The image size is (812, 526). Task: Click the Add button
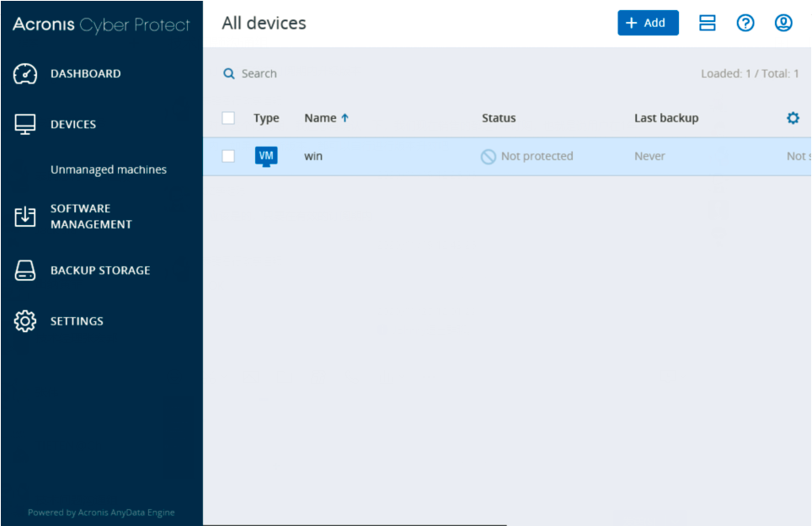pos(648,23)
